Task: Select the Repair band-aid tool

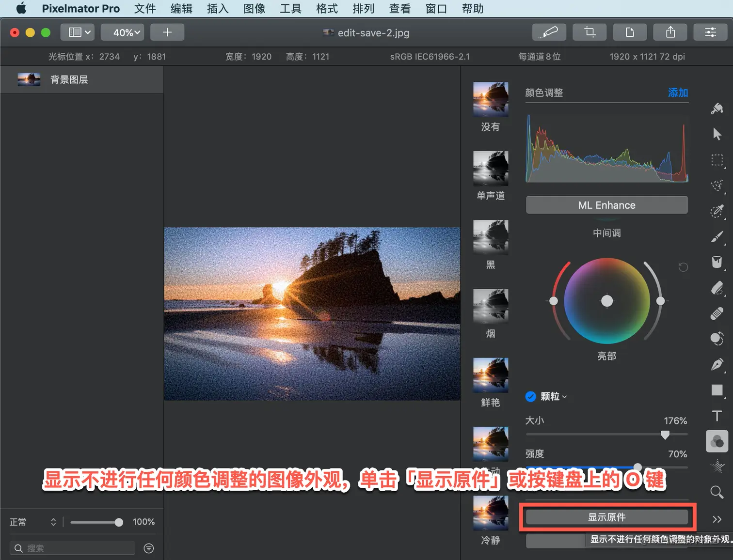Action: tap(717, 313)
